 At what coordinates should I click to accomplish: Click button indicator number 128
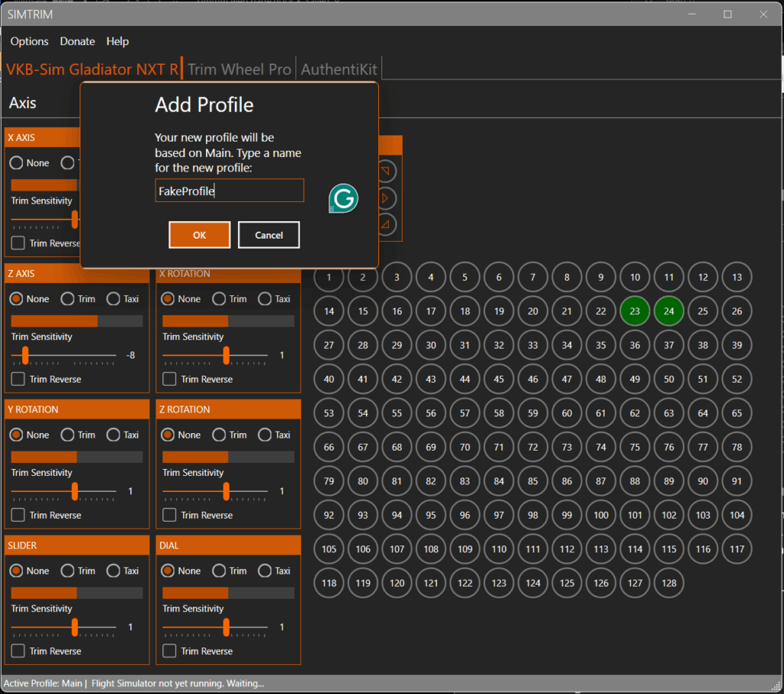pyautogui.click(x=668, y=583)
